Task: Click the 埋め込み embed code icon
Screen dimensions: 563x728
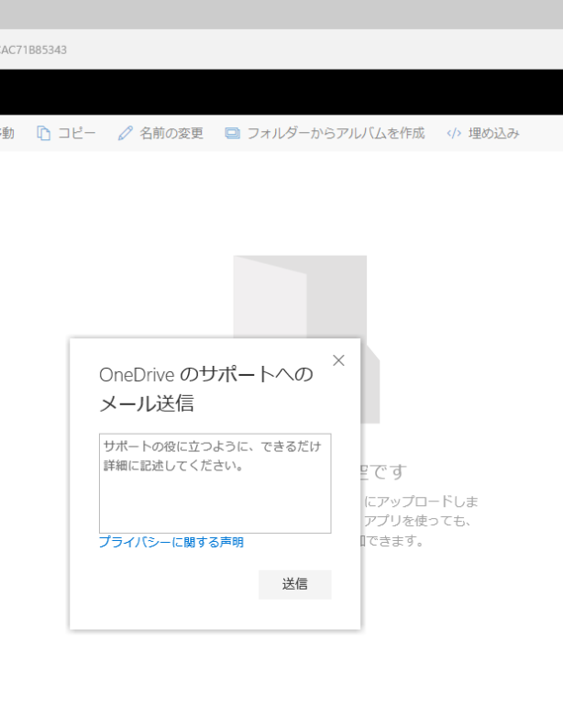Action: point(454,133)
